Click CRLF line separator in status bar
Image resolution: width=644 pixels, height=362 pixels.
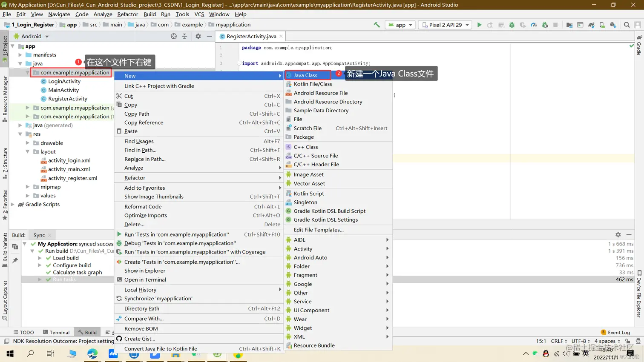[x=558, y=341]
